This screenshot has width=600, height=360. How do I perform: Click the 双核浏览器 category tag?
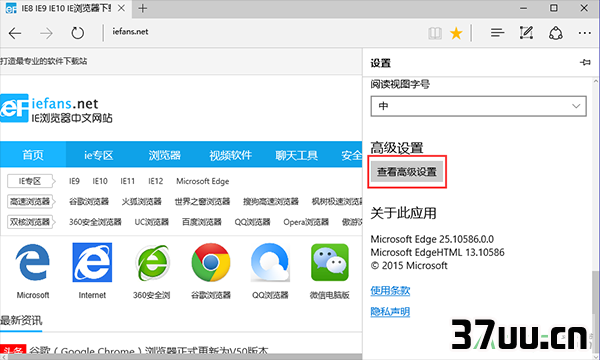point(31,222)
